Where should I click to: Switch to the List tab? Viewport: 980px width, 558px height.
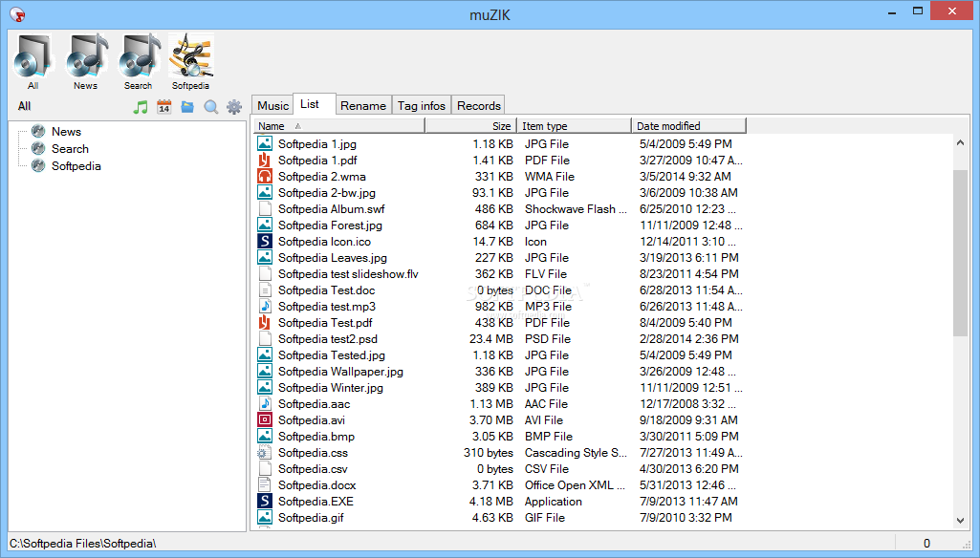(315, 104)
